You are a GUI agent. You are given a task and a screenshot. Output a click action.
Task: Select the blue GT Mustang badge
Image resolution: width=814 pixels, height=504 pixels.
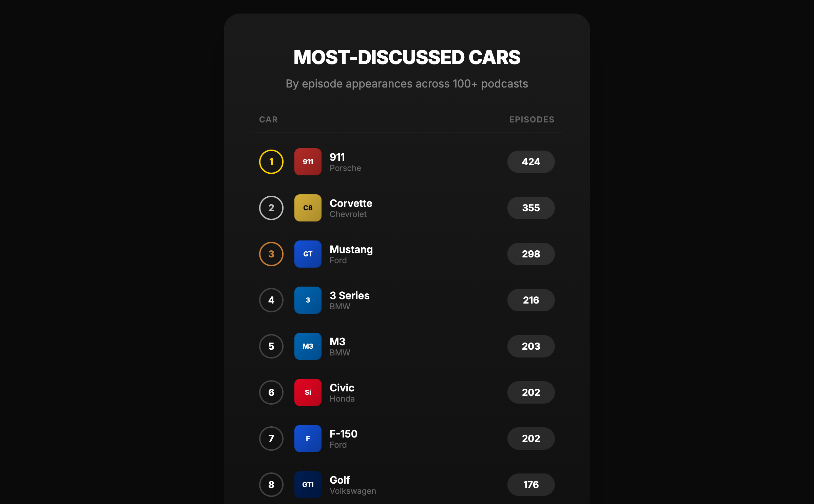pos(308,254)
